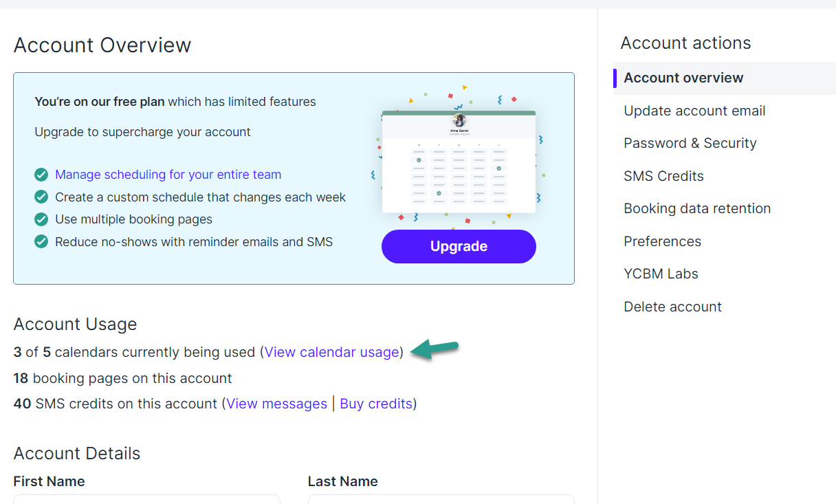Click checkmark icon beside custom schedule item
This screenshot has height=504, width=836.
pos(41,197)
